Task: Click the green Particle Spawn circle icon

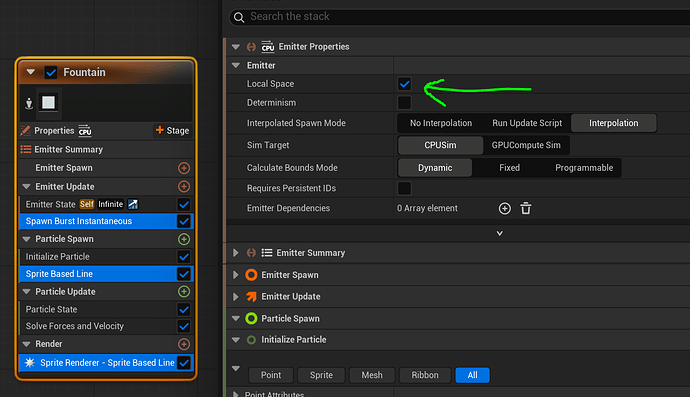Action: pos(251,318)
